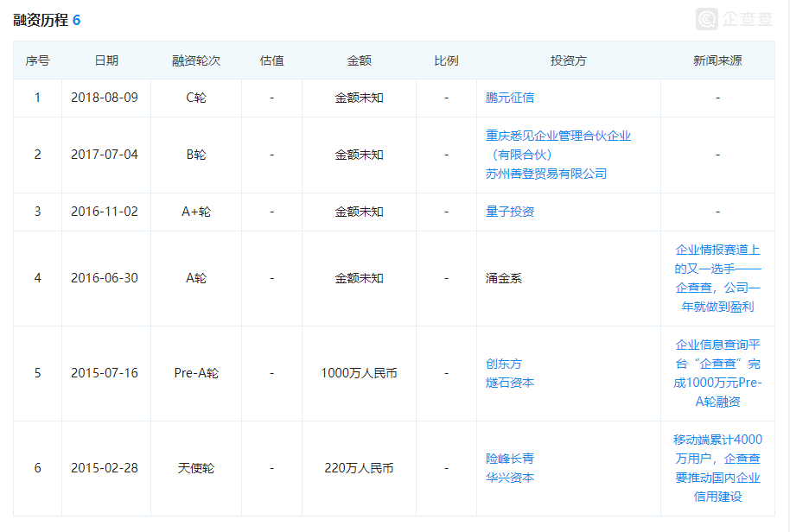Screen dimensions: 790x532
Task: Click round cell C轮
Action: pyautogui.click(x=196, y=98)
